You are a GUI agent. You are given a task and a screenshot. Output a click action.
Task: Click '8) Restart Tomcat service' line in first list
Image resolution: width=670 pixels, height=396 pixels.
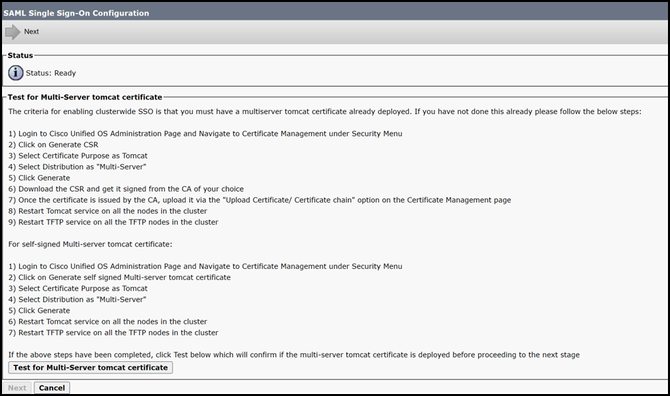coord(108,211)
